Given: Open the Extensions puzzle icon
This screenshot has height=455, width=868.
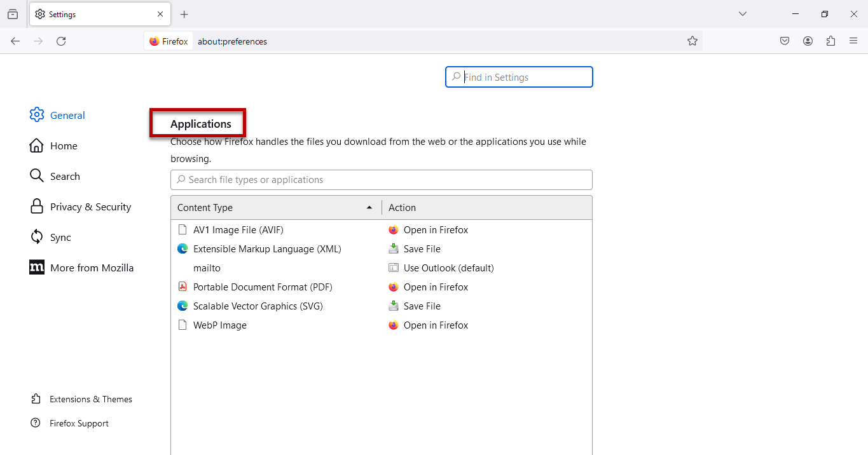Looking at the screenshot, I should pyautogui.click(x=830, y=41).
